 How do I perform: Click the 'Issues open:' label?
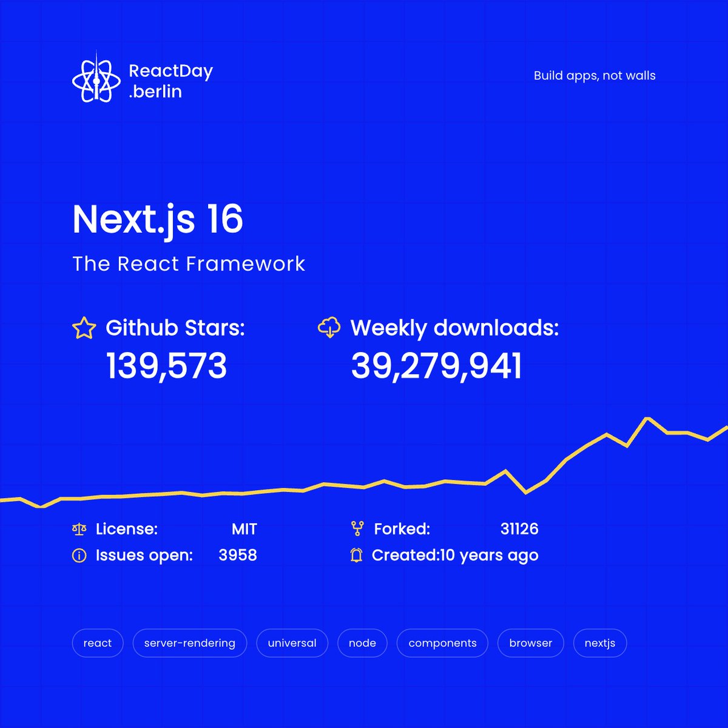coord(144,555)
